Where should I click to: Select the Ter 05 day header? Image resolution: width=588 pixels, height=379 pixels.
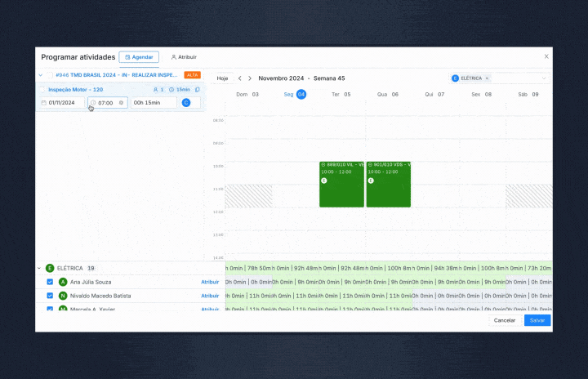pyautogui.click(x=341, y=94)
